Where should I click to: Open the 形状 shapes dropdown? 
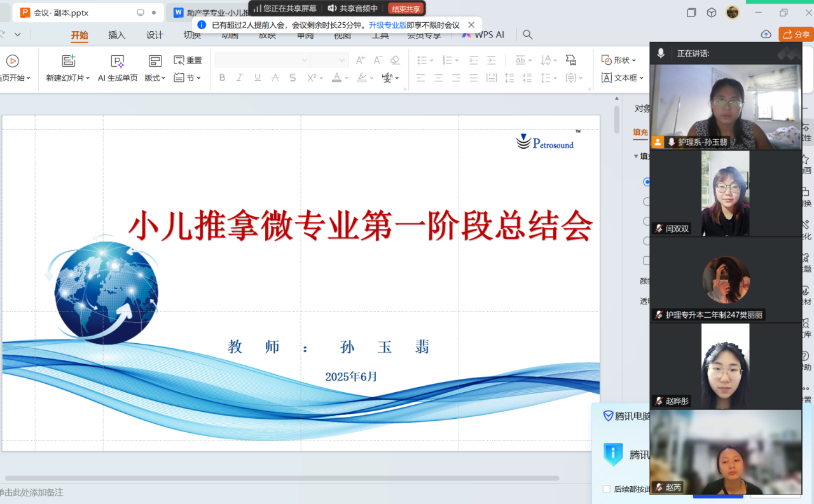click(x=619, y=60)
